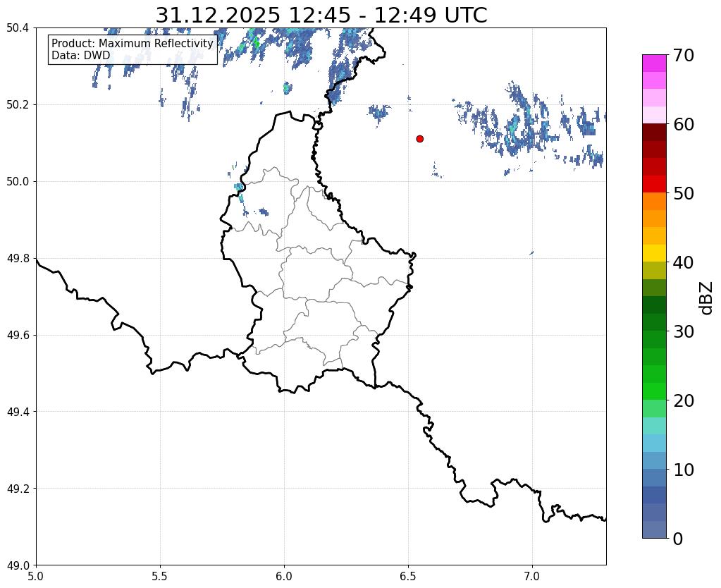721x588 pixels.
Task: Click the longitude axis label 5.5
Action: (x=160, y=576)
